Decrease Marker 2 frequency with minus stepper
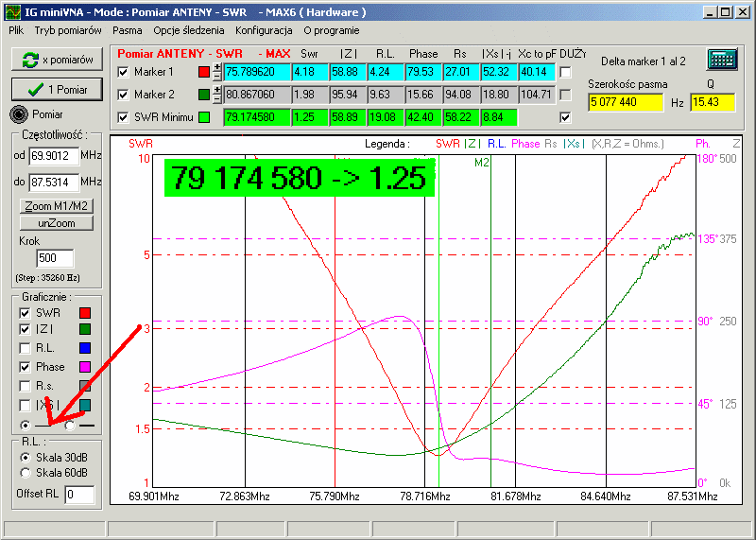The image size is (756, 540). click(x=217, y=99)
